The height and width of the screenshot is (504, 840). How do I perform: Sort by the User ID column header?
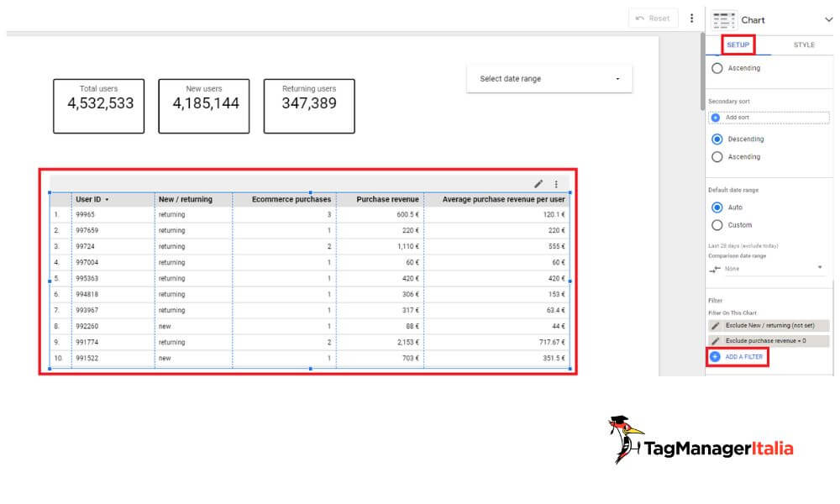tap(88, 199)
